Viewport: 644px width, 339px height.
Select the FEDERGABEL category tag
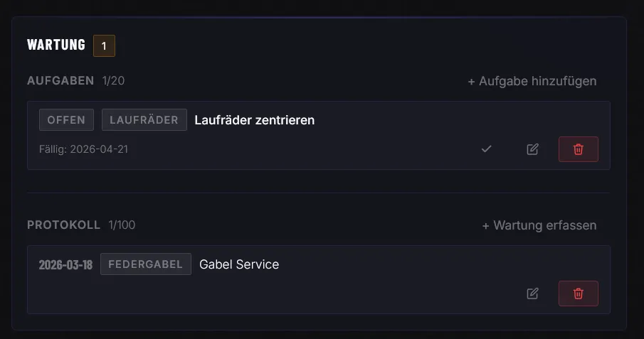145,264
